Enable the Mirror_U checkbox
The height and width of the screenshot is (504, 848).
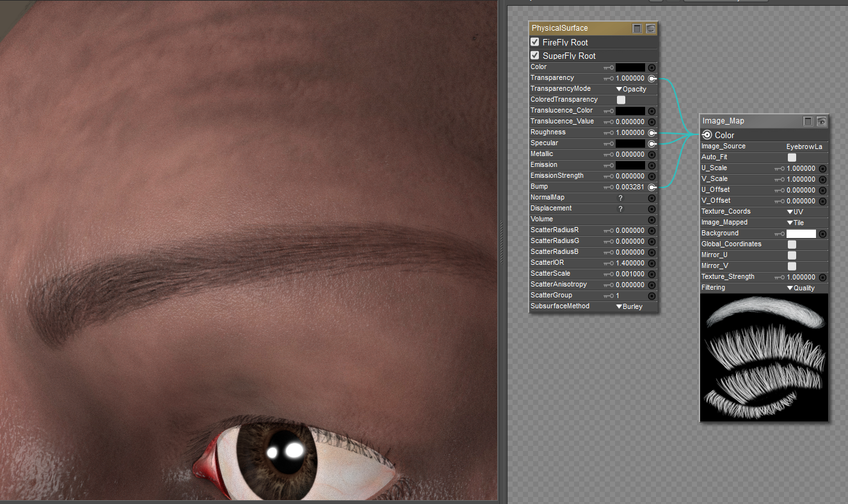point(792,255)
